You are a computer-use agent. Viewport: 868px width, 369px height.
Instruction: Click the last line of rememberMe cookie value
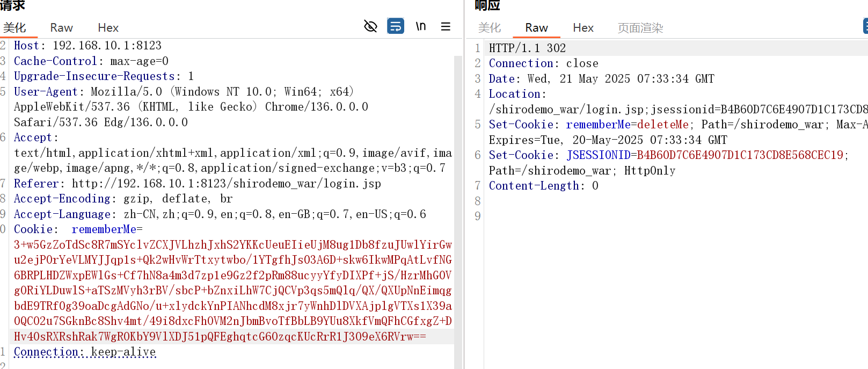(220, 337)
